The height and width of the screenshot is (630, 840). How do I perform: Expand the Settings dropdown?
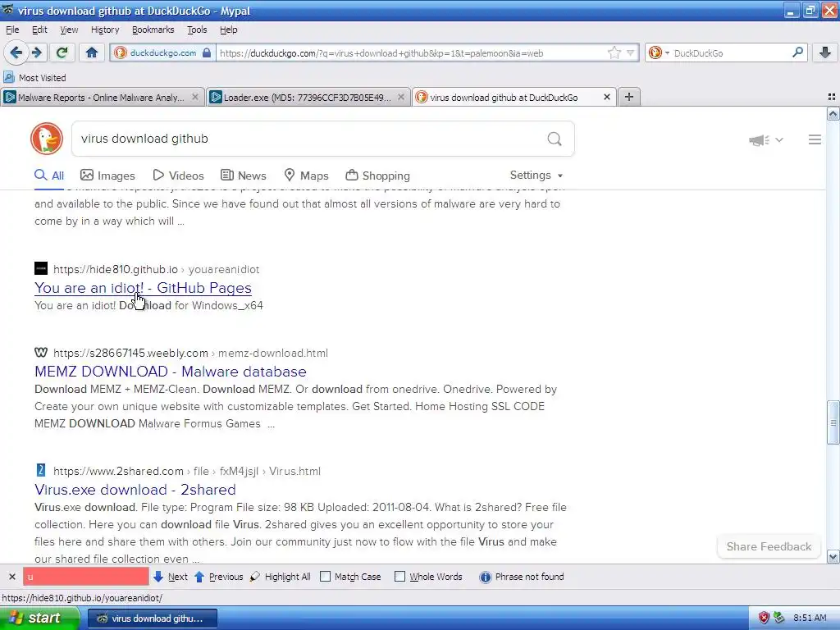point(536,176)
